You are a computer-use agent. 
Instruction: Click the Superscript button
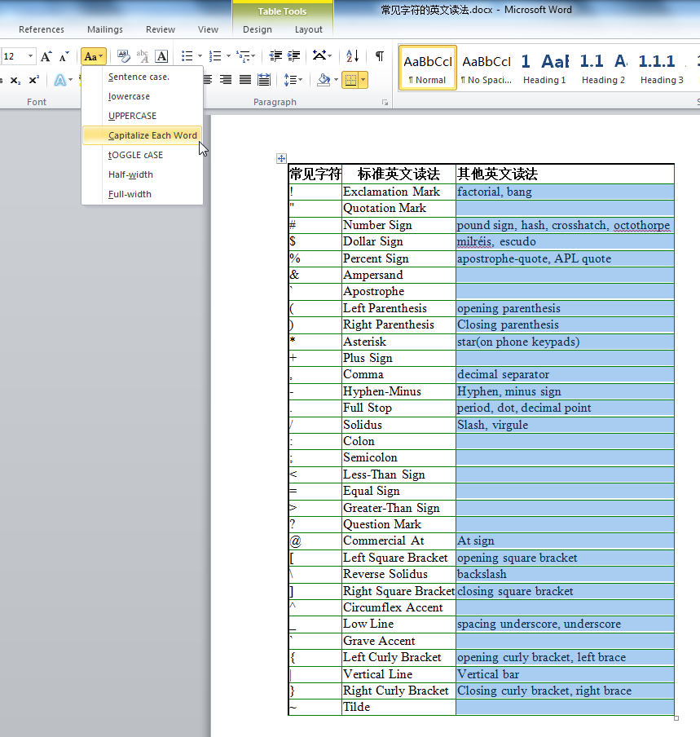click(x=34, y=81)
